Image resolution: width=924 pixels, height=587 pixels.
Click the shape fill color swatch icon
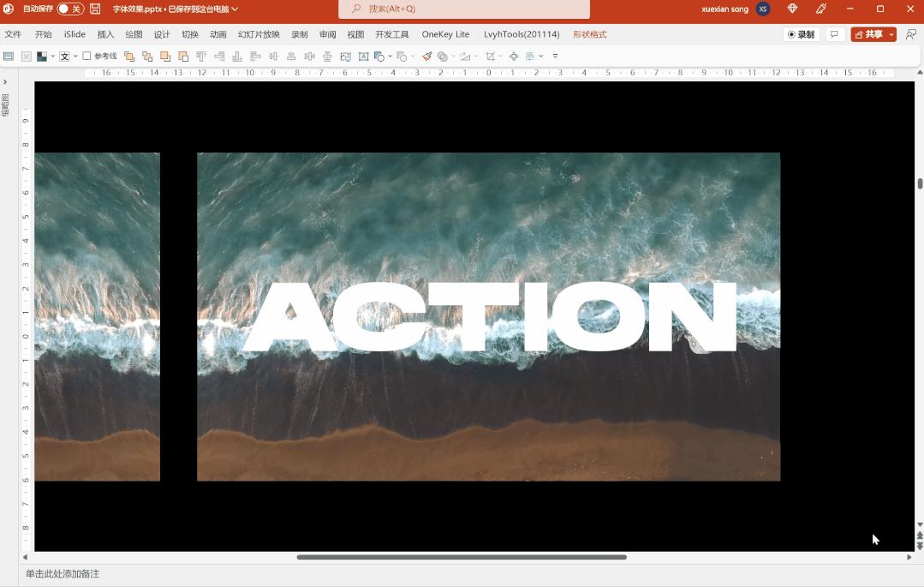42,57
